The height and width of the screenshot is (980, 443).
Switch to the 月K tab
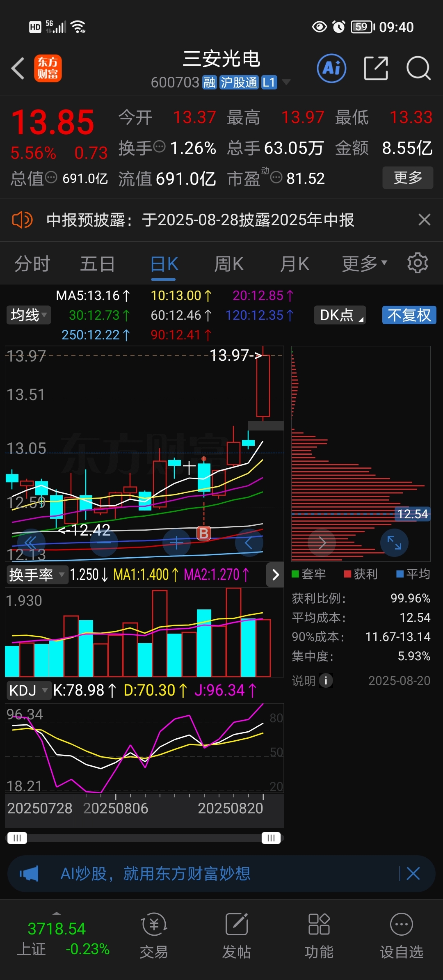point(295,263)
